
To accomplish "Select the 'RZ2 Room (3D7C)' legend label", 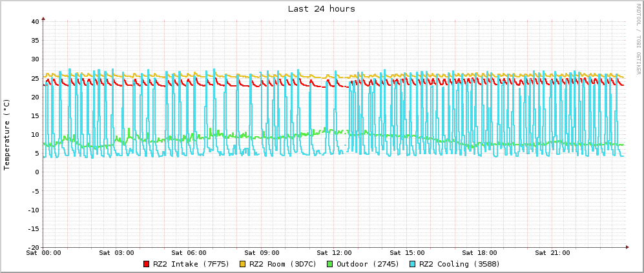I will (x=282, y=264).
